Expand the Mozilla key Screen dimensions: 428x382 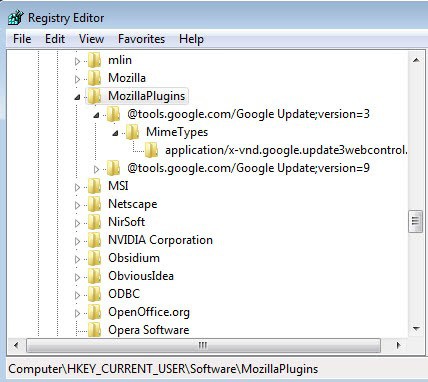pos(78,79)
